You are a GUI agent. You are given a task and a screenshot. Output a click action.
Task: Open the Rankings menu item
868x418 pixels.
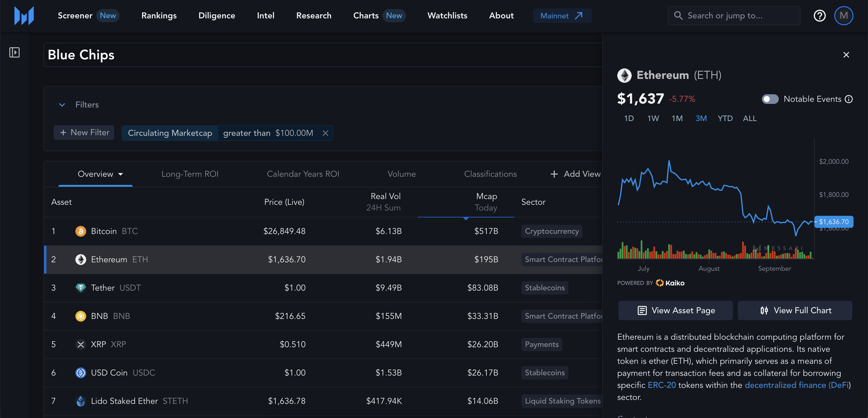(x=159, y=15)
